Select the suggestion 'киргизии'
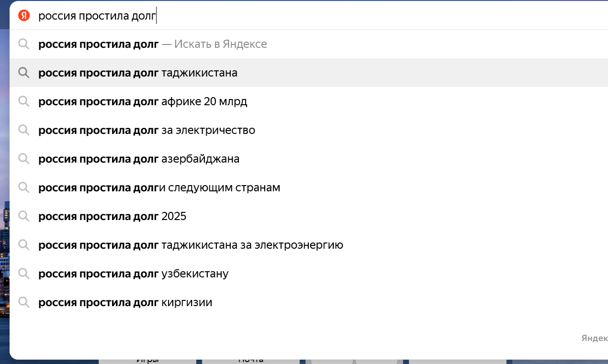This screenshot has width=608, height=364. pyautogui.click(x=309, y=302)
